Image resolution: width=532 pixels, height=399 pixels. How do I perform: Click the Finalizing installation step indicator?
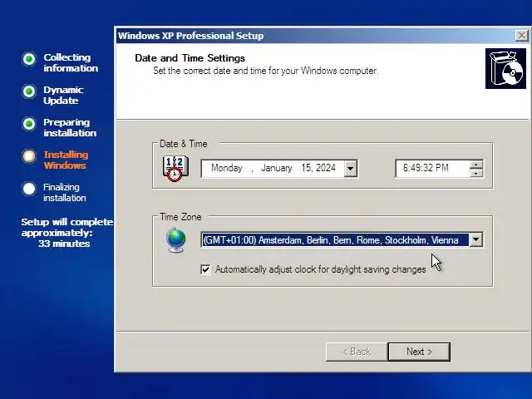click(29, 189)
